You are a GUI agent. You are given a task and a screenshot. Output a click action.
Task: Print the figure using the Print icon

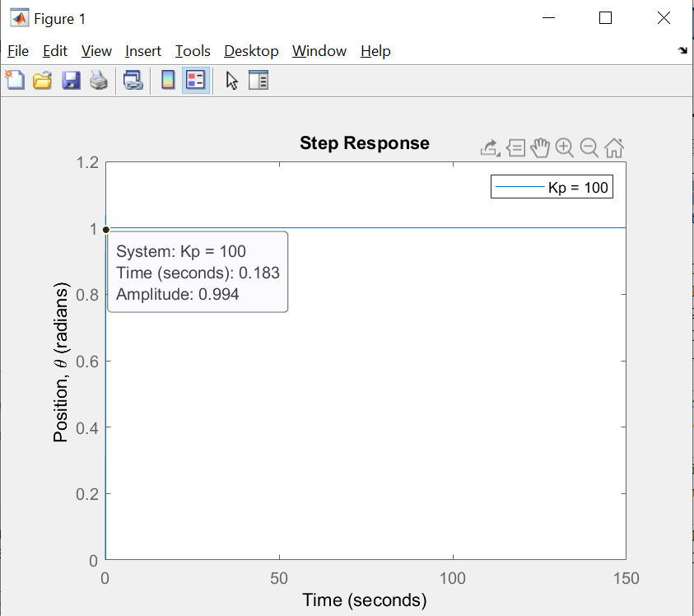[x=99, y=80]
